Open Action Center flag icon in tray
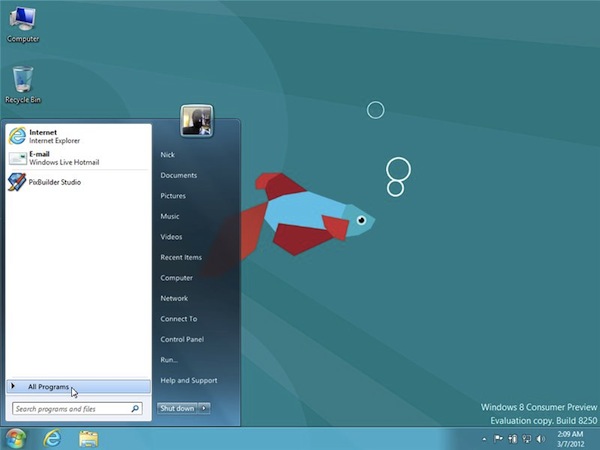600x450 pixels. (x=499, y=438)
